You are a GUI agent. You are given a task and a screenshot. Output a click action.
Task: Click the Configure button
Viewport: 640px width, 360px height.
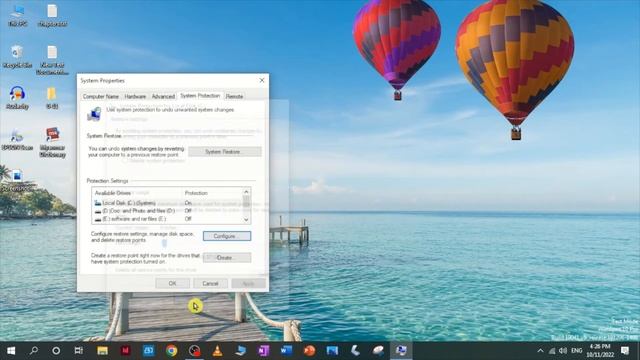pos(227,236)
